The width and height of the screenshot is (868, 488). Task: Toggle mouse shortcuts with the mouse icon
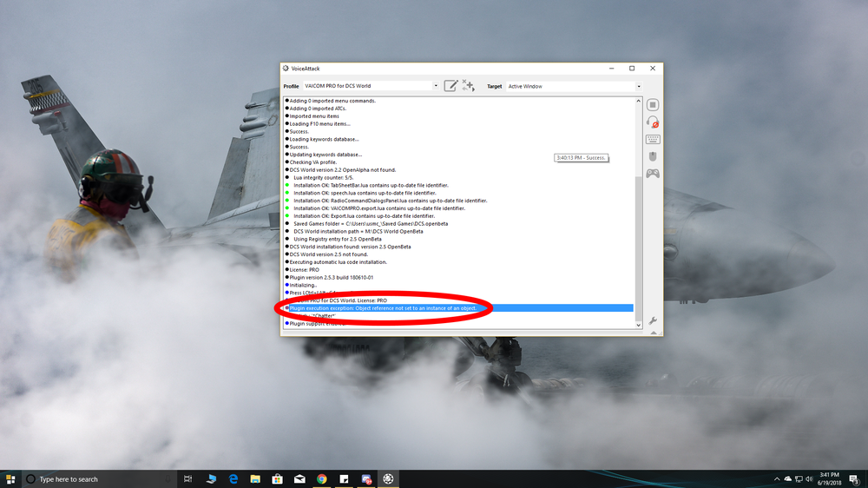tap(653, 156)
